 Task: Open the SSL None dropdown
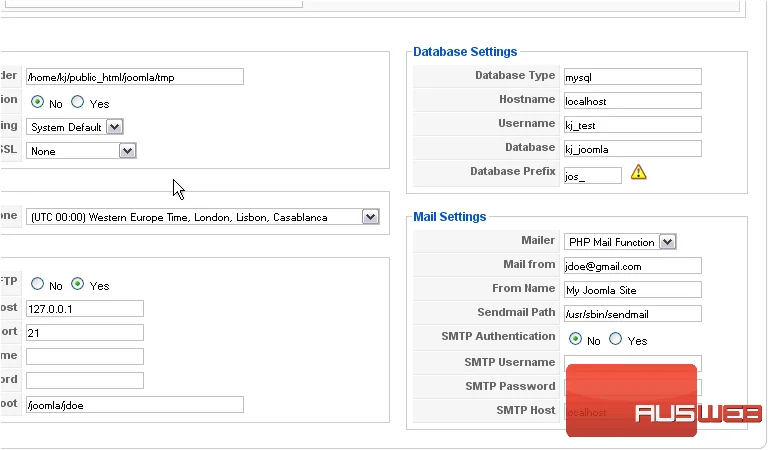81,151
